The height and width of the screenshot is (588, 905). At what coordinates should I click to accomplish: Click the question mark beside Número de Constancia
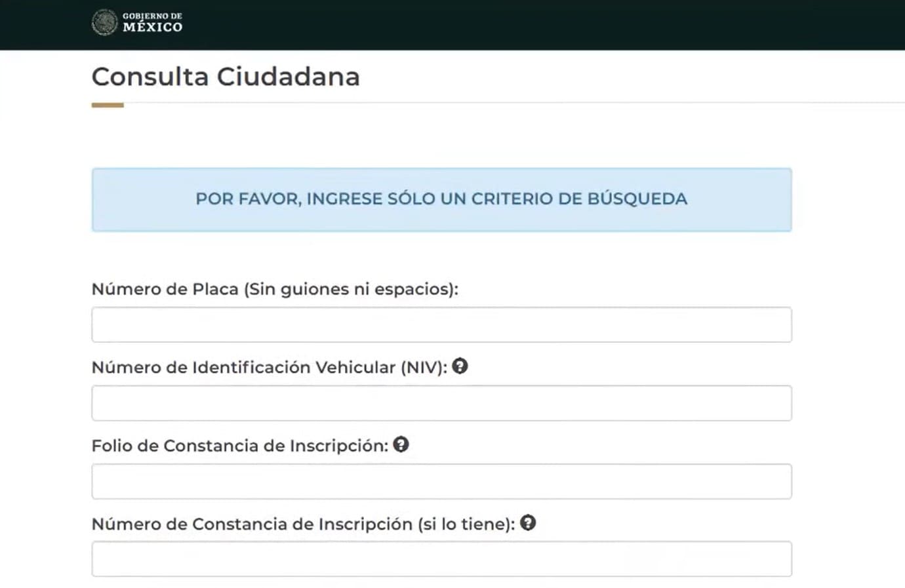[528, 523]
